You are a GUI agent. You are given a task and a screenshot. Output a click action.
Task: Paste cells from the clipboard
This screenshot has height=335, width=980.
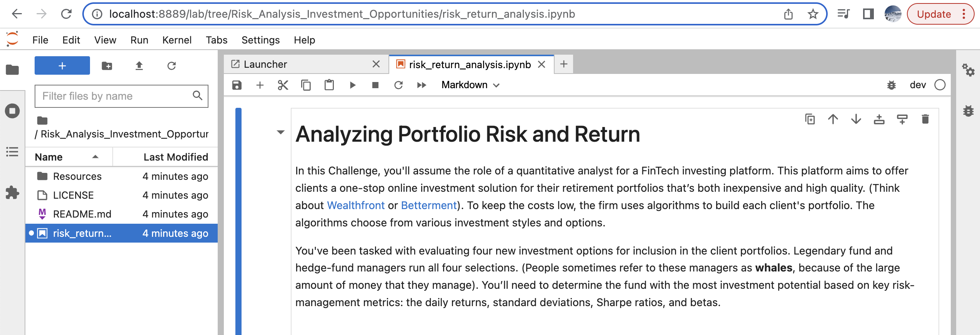(x=329, y=85)
